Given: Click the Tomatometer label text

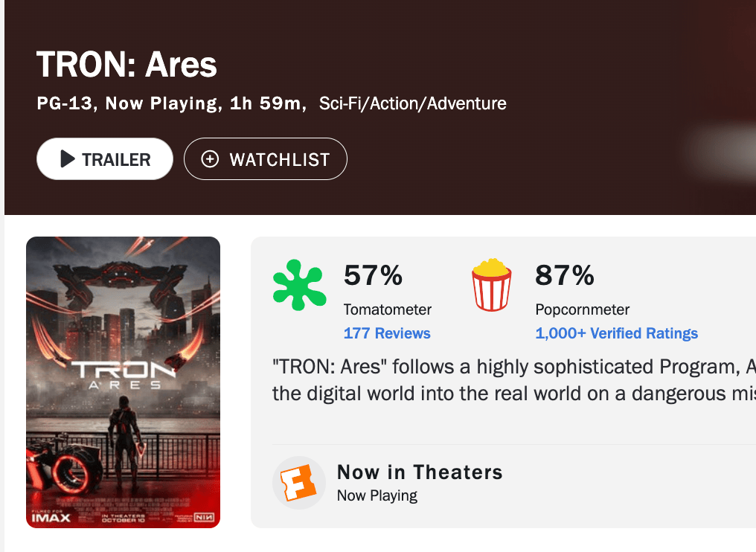Looking at the screenshot, I should point(387,309).
